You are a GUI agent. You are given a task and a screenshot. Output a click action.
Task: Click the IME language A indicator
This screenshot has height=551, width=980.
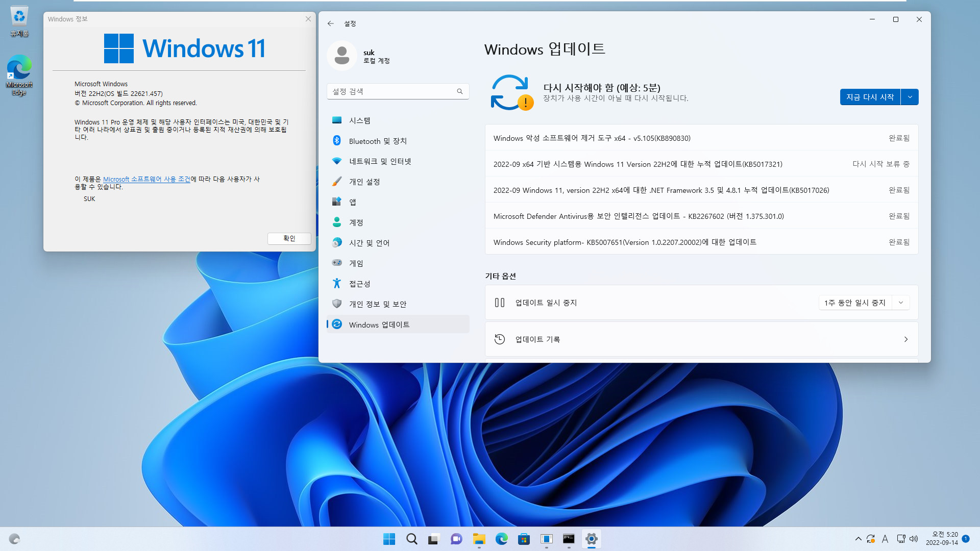point(885,539)
